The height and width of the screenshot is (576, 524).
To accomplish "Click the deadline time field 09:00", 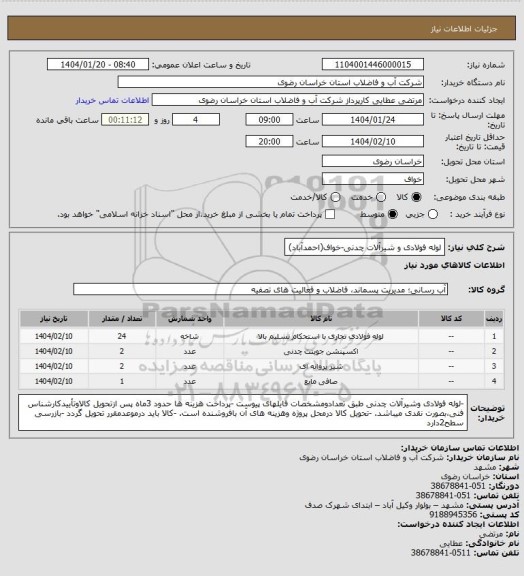I will pos(269,120).
